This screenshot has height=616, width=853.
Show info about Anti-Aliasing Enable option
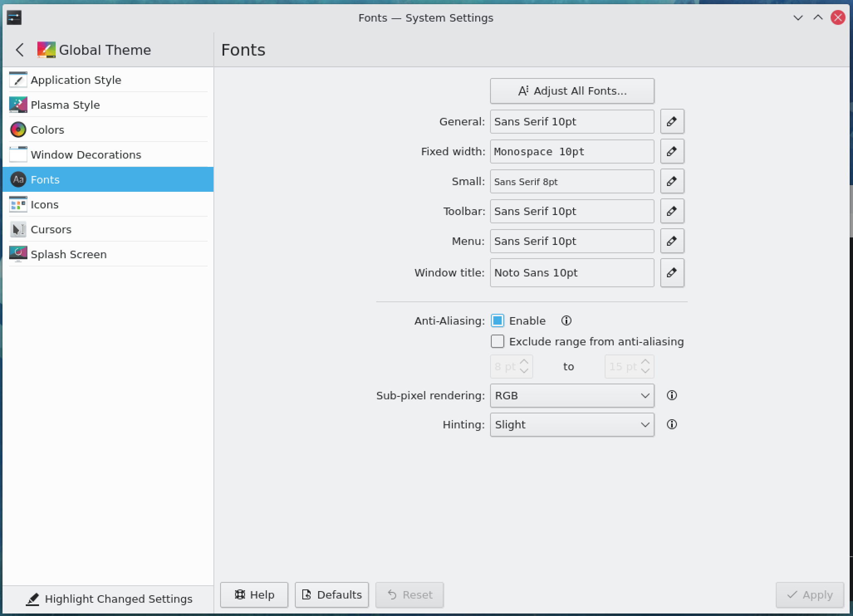(566, 321)
